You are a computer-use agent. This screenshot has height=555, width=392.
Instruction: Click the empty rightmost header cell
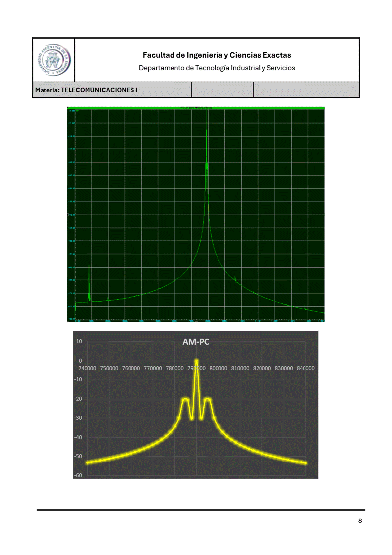306,90
